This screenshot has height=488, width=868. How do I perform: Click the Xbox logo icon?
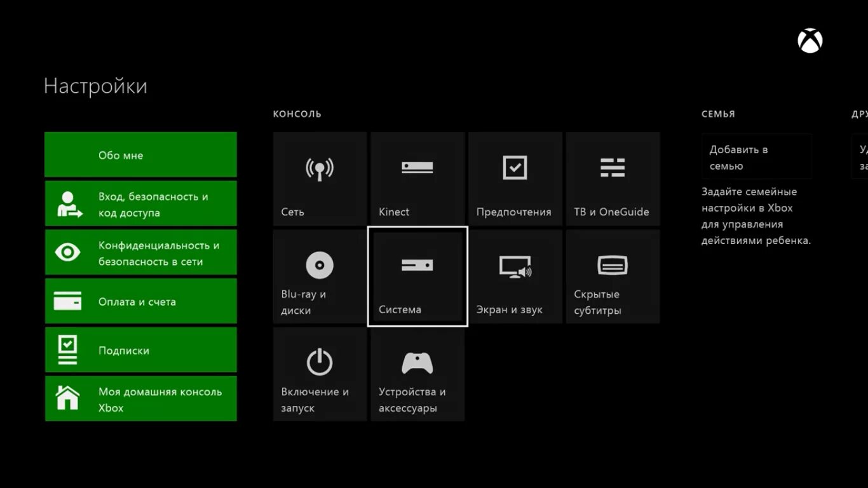click(810, 41)
